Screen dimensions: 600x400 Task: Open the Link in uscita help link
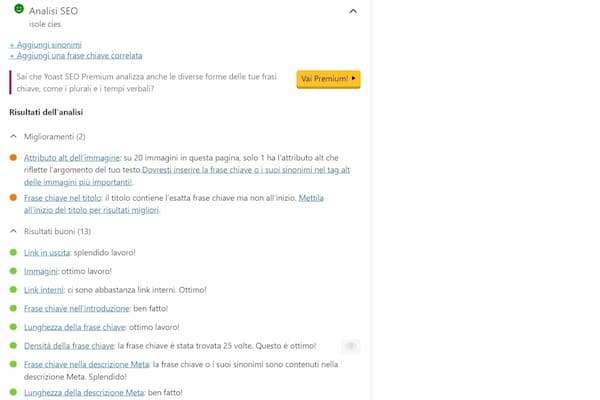click(46, 252)
